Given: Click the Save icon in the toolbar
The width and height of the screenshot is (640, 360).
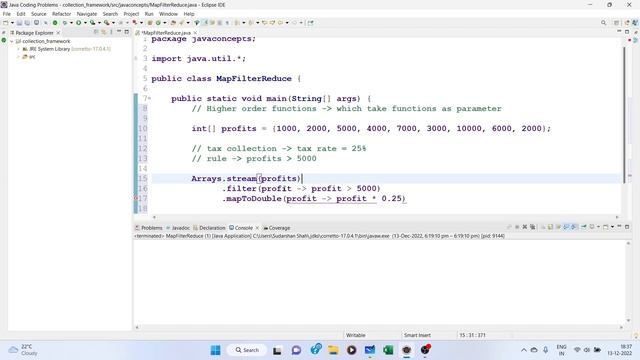Looking at the screenshot, I should 19,23.
